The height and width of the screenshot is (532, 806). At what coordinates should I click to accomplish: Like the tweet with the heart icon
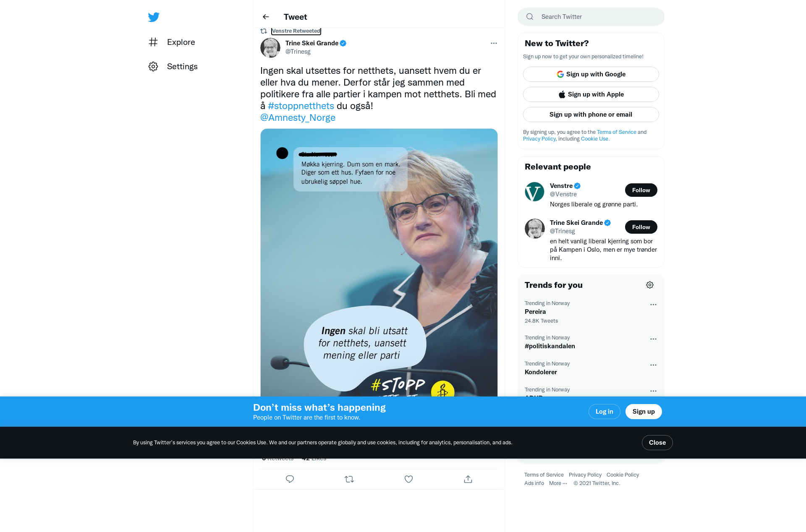[x=408, y=479]
